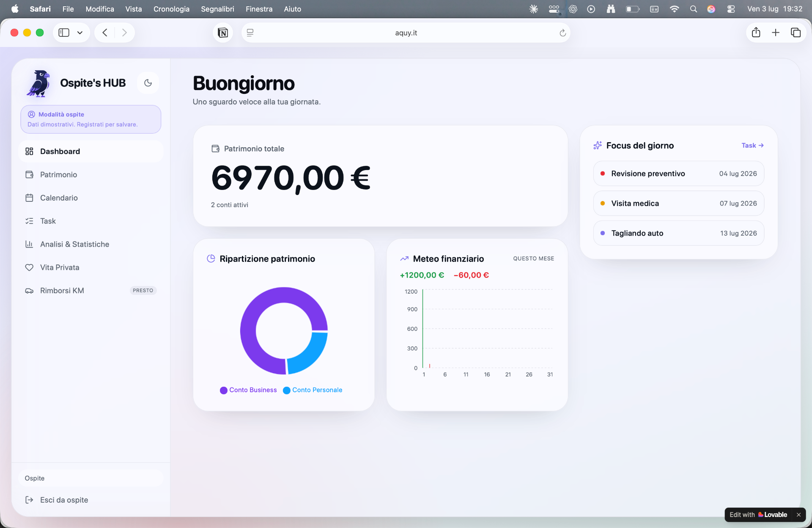Click red dot of Revisione preventivo
The width and height of the screenshot is (812, 528).
tap(603, 173)
